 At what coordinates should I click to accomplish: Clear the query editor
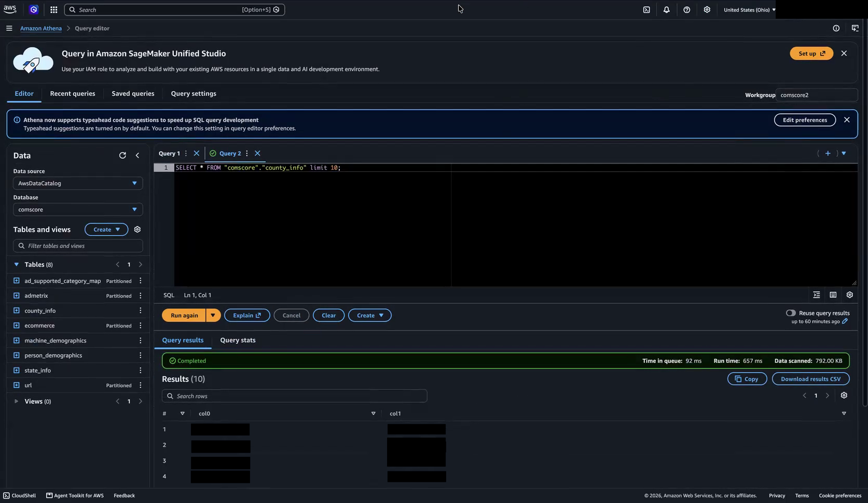328,316
